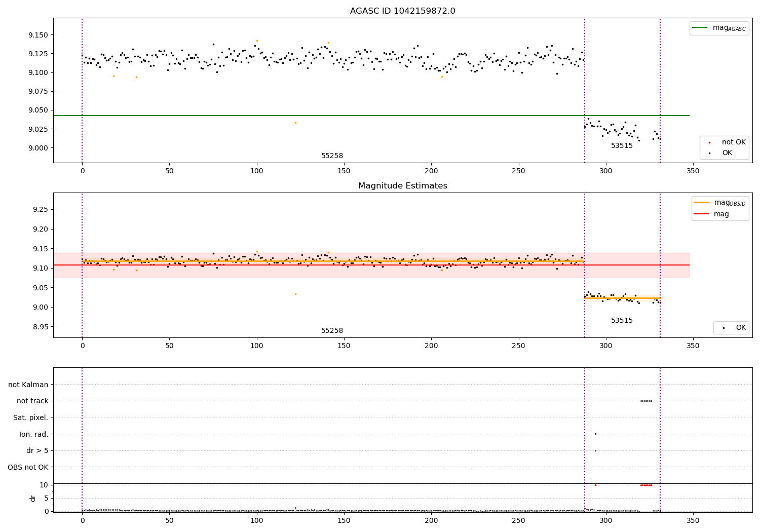760x532 pixels.
Task: Click the '53515' label in middle plot
Action: pyautogui.click(x=622, y=321)
